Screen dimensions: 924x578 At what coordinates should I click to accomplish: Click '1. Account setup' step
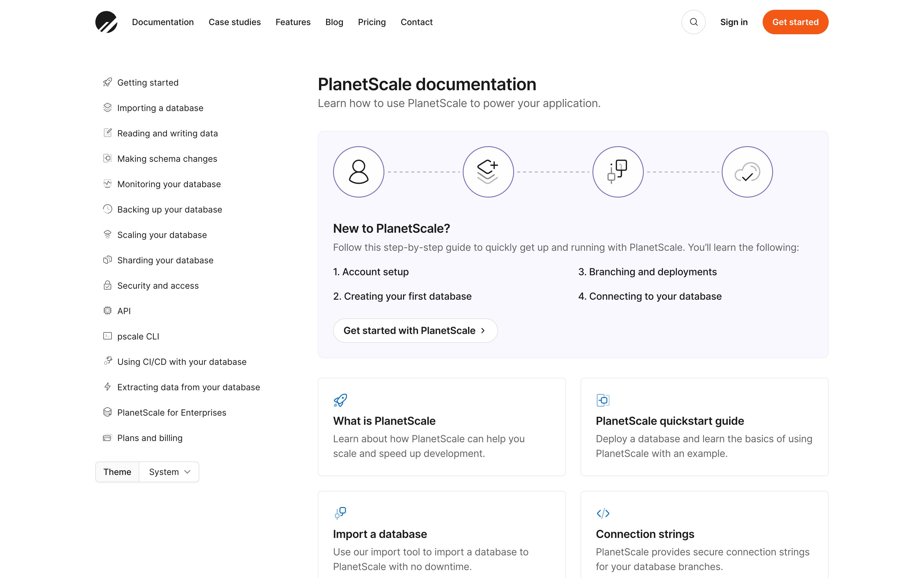click(x=371, y=272)
